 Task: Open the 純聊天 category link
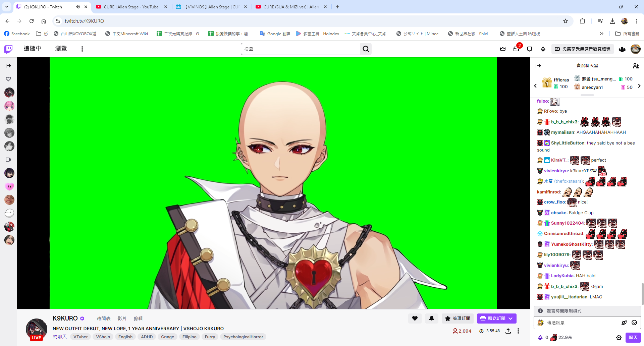pos(60,337)
